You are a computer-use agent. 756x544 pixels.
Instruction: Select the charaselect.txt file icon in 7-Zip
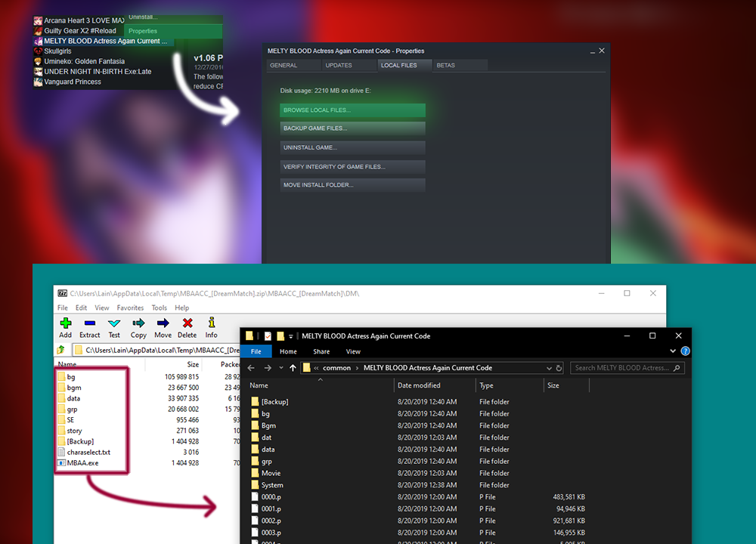click(61, 452)
